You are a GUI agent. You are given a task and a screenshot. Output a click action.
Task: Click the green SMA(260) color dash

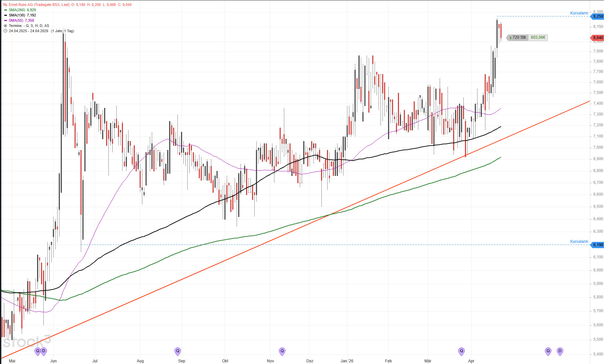point(5,10)
